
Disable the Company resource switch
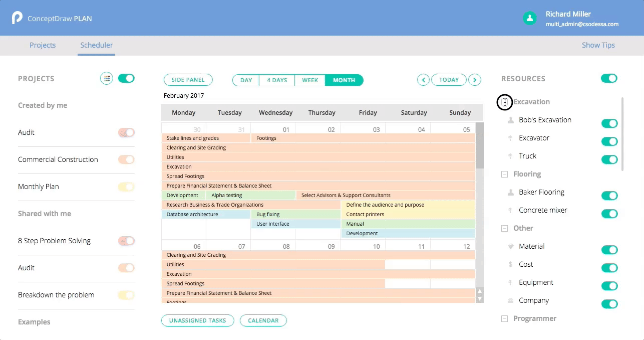pos(609,304)
